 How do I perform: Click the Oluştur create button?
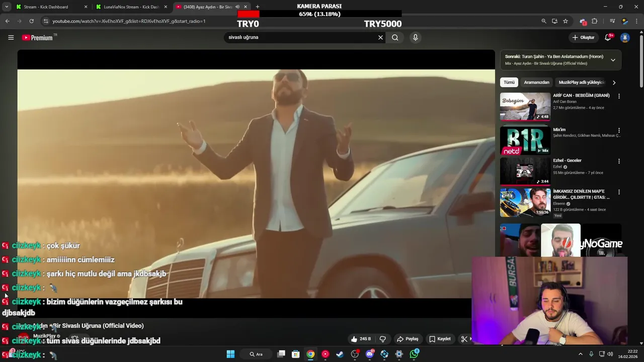click(583, 37)
